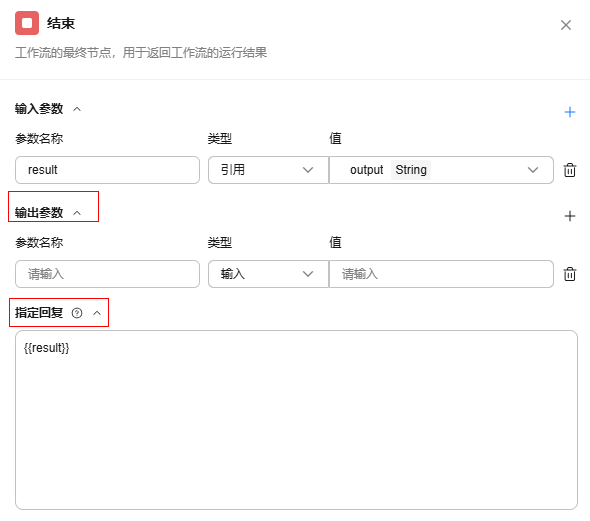Collapse the 指定回复 section chevron
The height and width of the screenshot is (521, 590).
click(x=97, y=313)
